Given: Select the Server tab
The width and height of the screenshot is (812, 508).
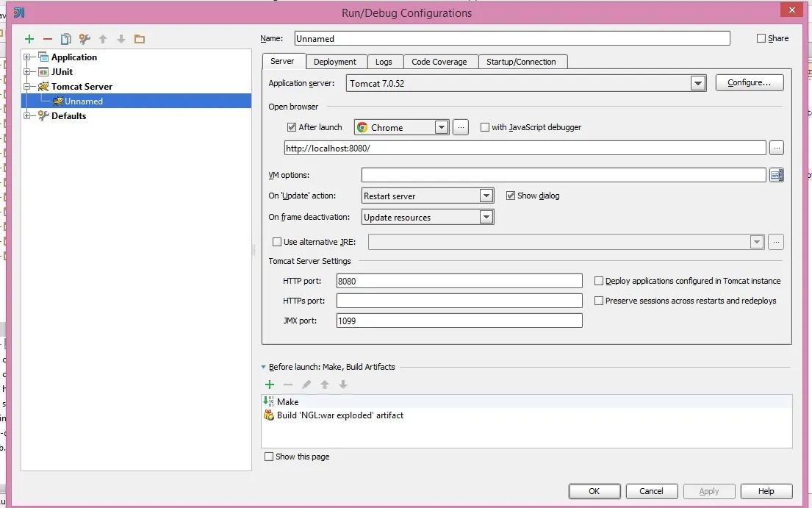Looking at the screenshot, I should click(282, 61).
